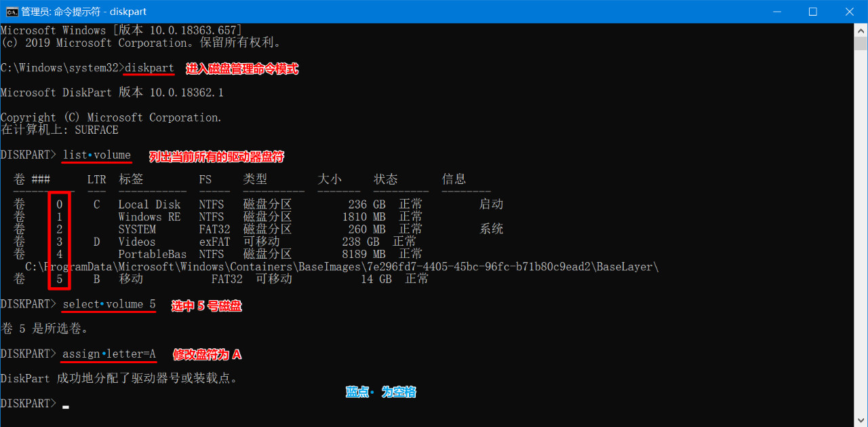The height and width of the screenshot is (427, 868).
Task: Click the '1810 MB' size value
Action: 363,217
